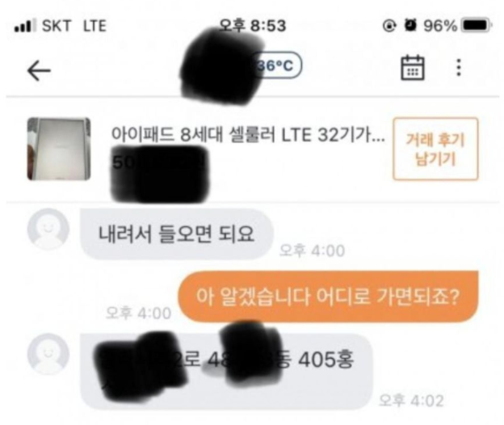View the profile avatar beside 내려서 들오면 되요
504x425 pixels.
(48, 229)
